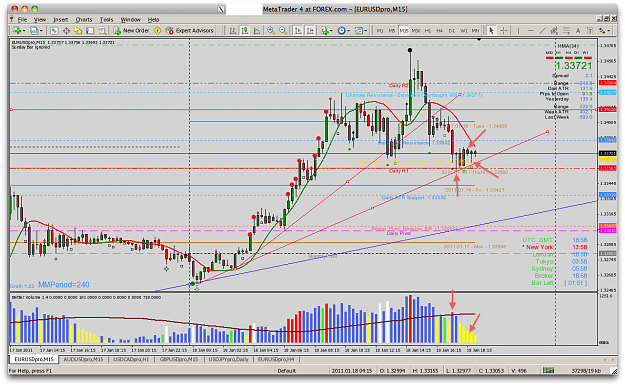Expand the New Chart dropdown arrow
This screenshot has width=625, height=386.
[x=24, y=31]
